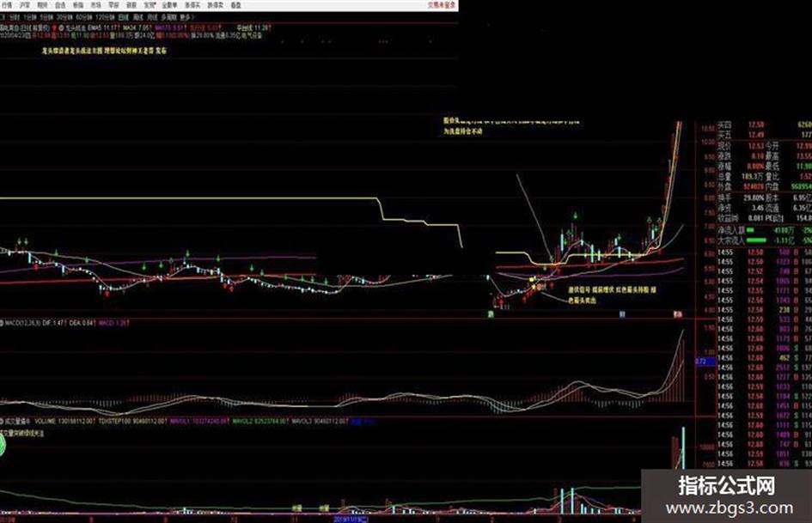Expand the 更多 period options
812x523 pixels.
click(x=186, y=17)
